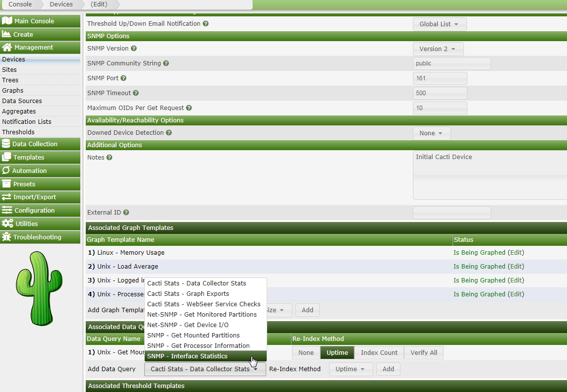
Task: Open the Global List notification dropdown
Action: (440, 24)
